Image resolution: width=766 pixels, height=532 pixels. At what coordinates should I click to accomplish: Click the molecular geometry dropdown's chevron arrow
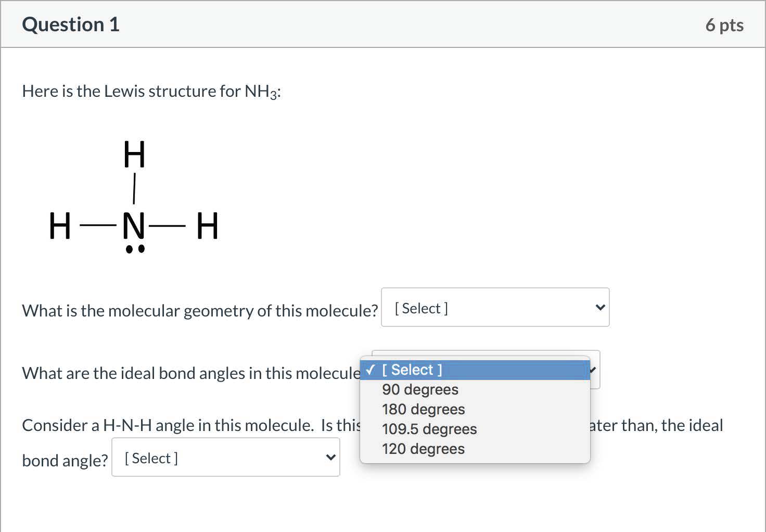click(600, 308)
